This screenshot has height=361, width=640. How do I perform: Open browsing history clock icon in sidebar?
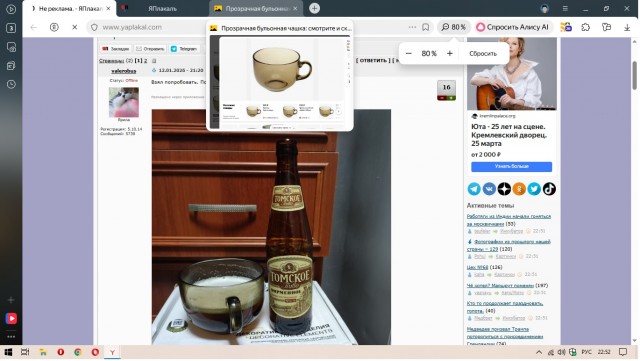(x=11, y=84)
